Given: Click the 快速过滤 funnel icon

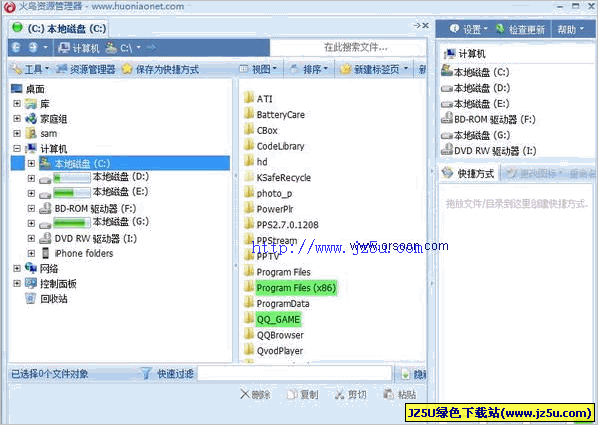Looking at the screenshot, I should (x=146, y=373).
